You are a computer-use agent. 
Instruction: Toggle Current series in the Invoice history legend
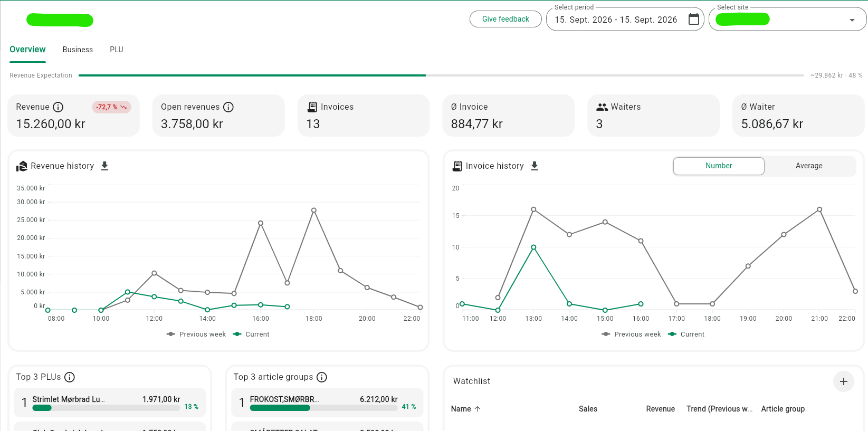(x=686, y=334)
